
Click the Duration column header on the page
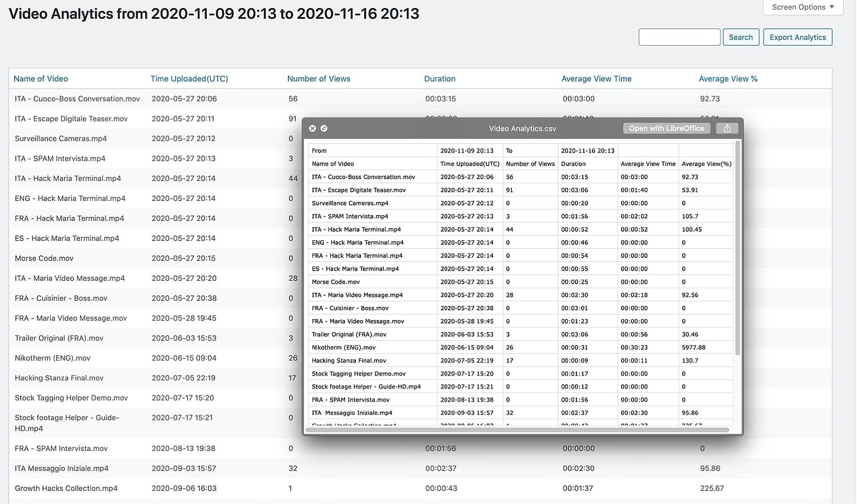point(439,79)
